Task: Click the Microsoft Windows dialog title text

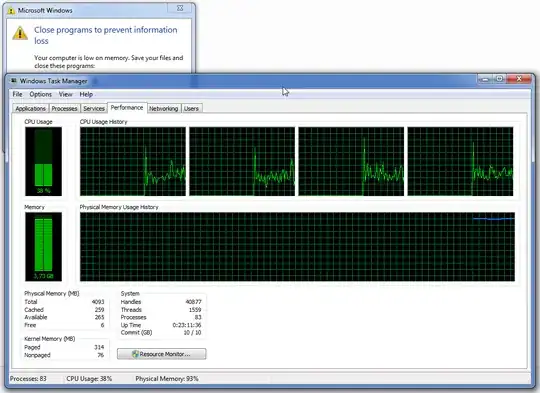Action: [x=45, y=11]
